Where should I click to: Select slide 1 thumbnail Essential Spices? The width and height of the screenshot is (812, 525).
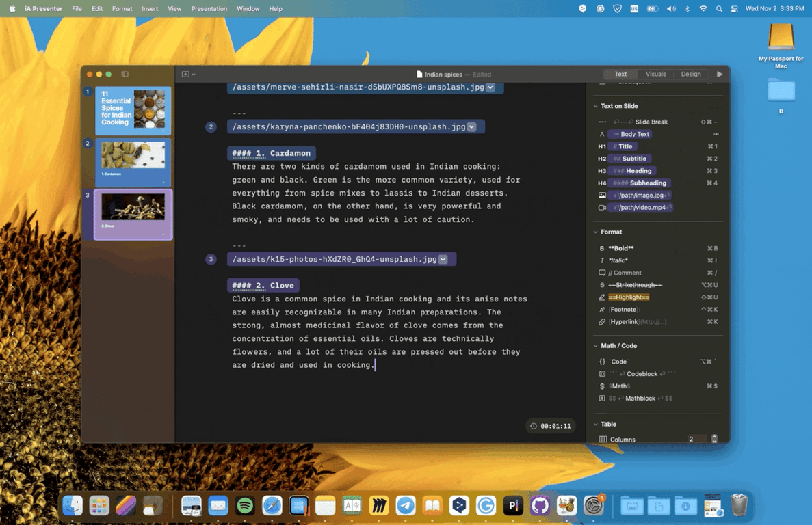[133, 111]
